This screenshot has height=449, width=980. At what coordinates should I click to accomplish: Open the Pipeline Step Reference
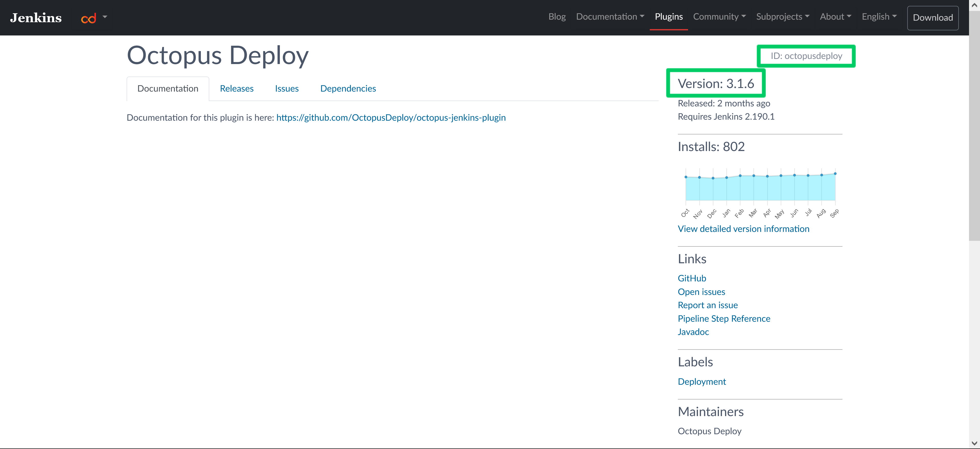pos(724,319)
